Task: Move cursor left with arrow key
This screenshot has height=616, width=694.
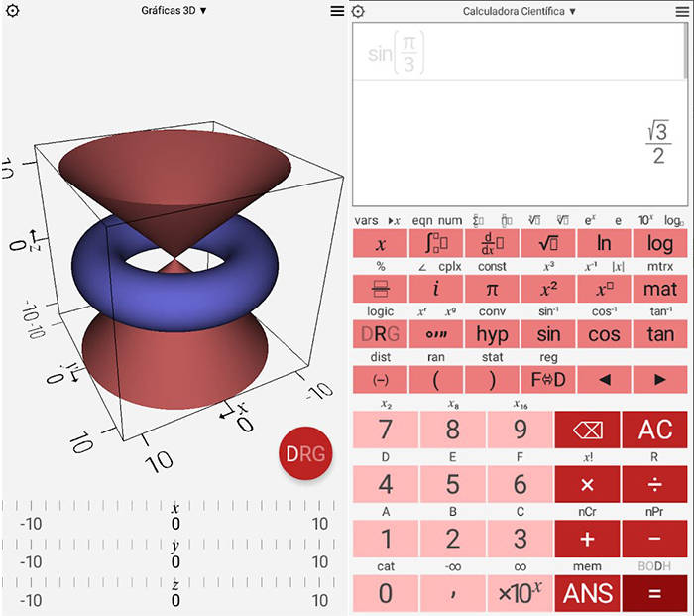Action: click(x=604, y=380)
